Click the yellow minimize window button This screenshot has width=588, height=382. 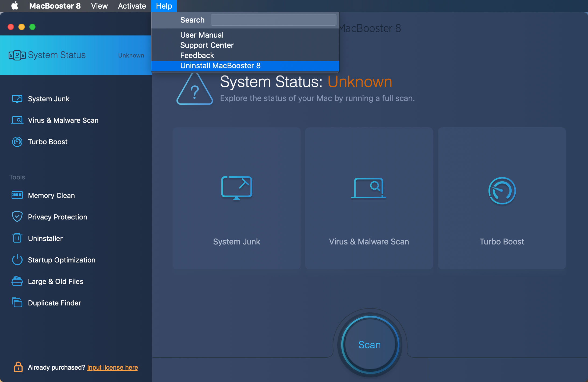click(x=22, y=27)
